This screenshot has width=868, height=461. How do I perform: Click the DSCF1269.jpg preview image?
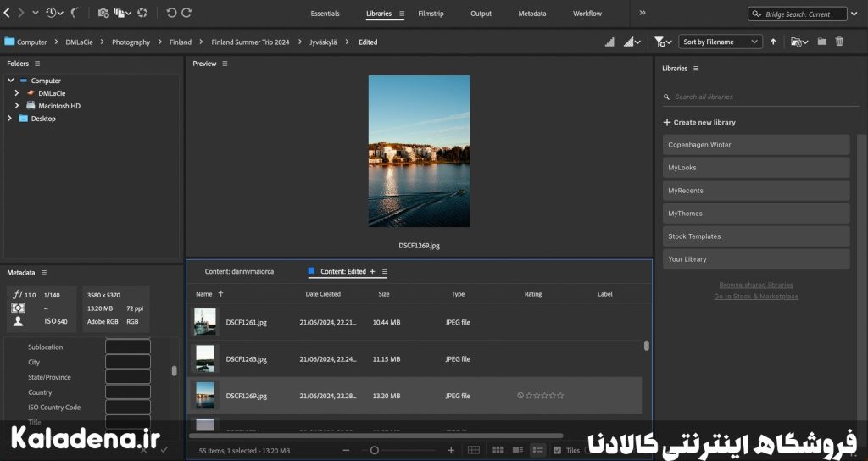419,151
